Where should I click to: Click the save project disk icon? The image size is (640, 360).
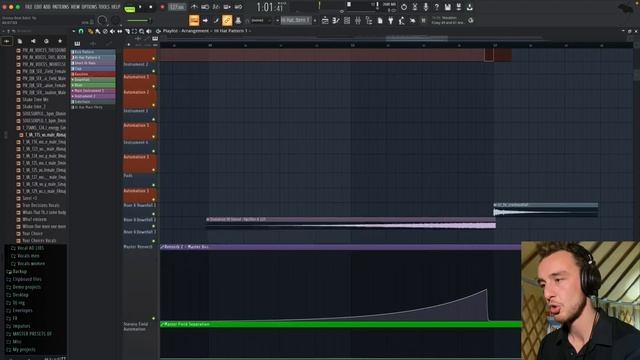[448, 7]
